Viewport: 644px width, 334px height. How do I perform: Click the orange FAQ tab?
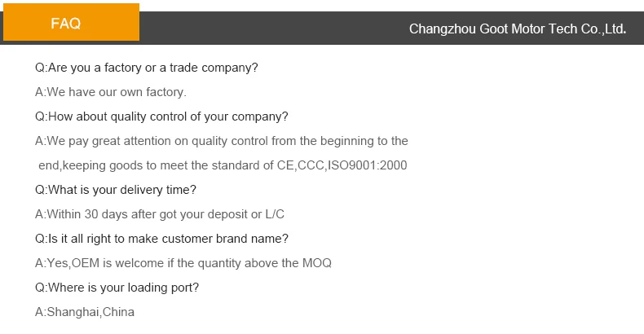click(x=71, y=22)
